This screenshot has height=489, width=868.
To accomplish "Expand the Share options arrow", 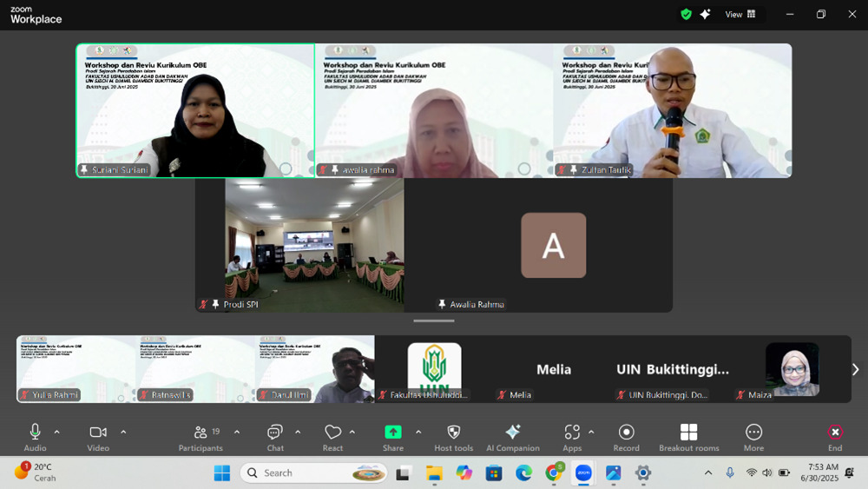I will [418, 432].
